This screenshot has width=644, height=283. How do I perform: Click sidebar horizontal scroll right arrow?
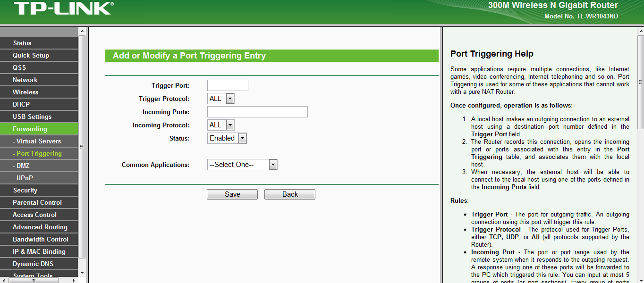click(75, 280)
